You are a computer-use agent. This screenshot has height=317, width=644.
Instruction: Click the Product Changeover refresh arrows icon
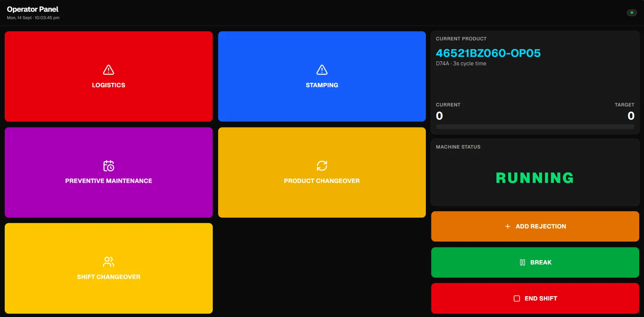tap(322, 166)
